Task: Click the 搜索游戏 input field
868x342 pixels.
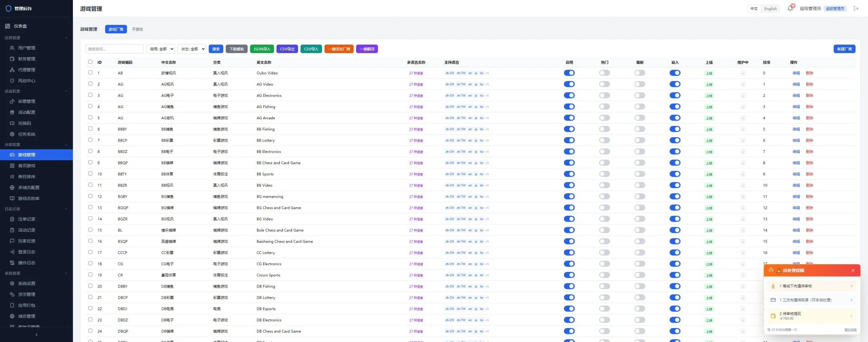Action: [115, 49]
